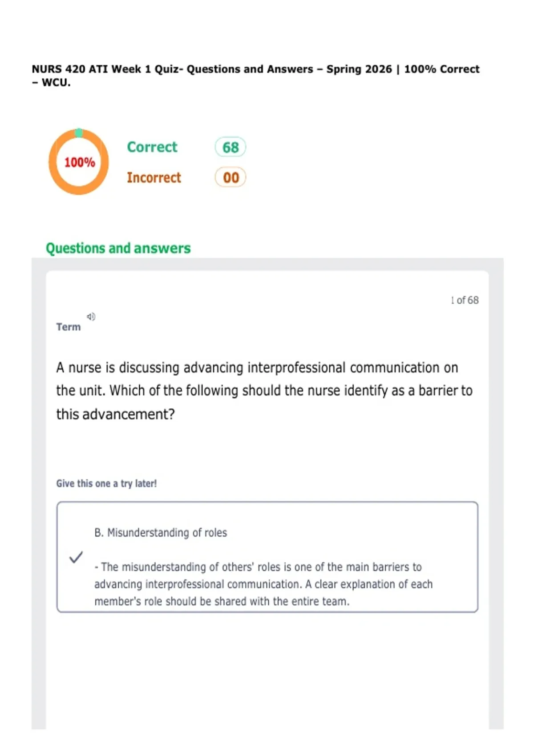The width and height of the screenshot is (534, 756).
Task: Select the answer 'B. Misunderstanding of roles'
Action: (161, 532)
